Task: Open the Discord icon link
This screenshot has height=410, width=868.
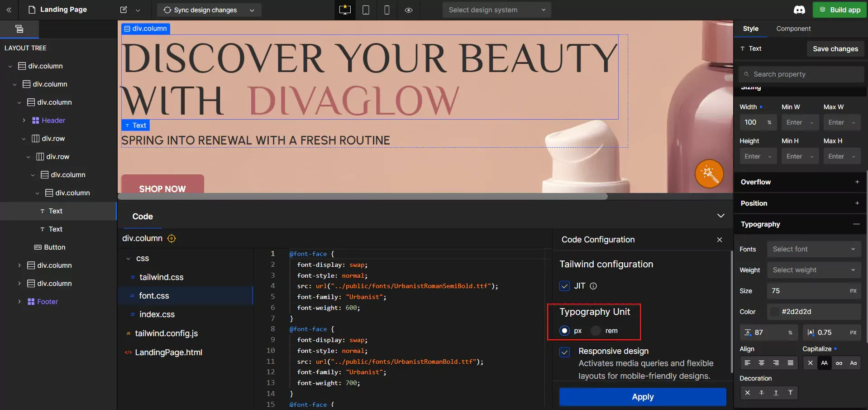Action: click(799, 10)
